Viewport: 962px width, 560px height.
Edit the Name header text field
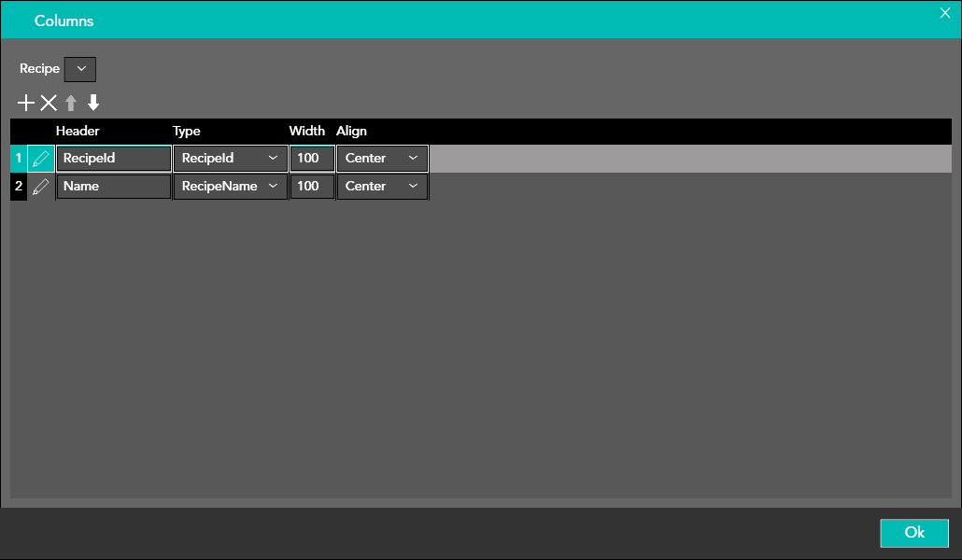click(x=113, y=187)
